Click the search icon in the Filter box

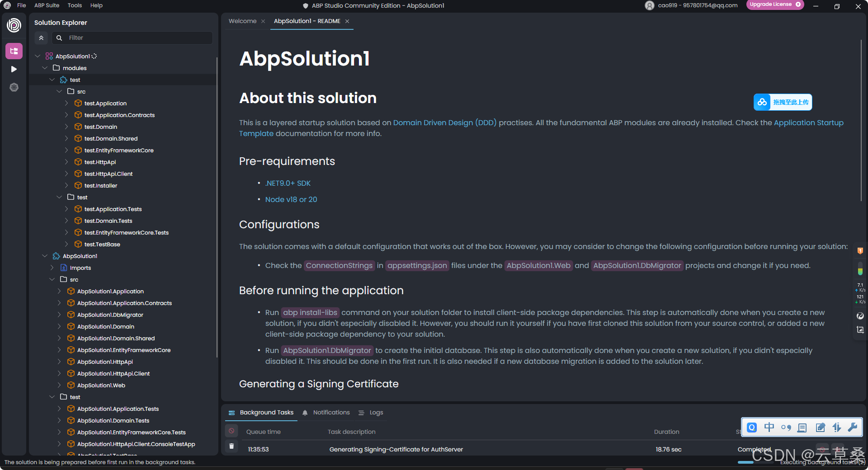tap(59, 38)
